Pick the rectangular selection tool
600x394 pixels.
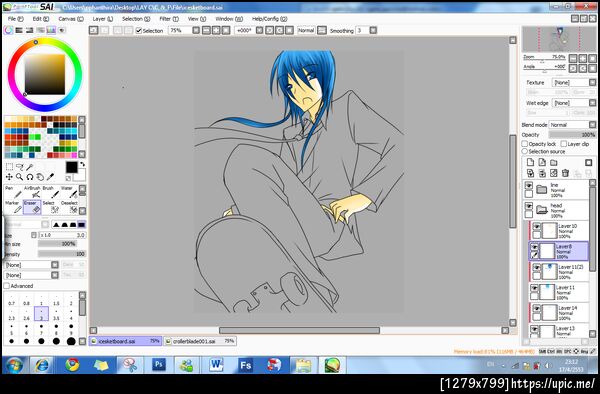click(9, 167)
